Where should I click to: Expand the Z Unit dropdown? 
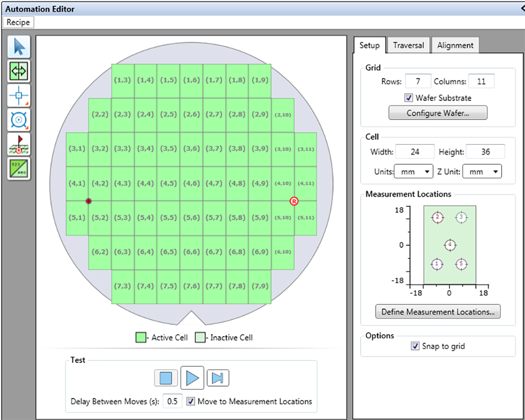(x=481, y=172)
